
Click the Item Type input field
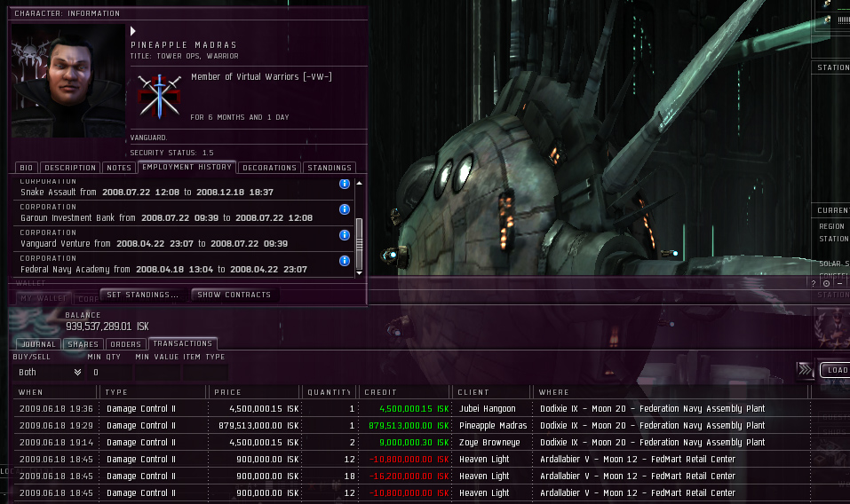point(205,372)
